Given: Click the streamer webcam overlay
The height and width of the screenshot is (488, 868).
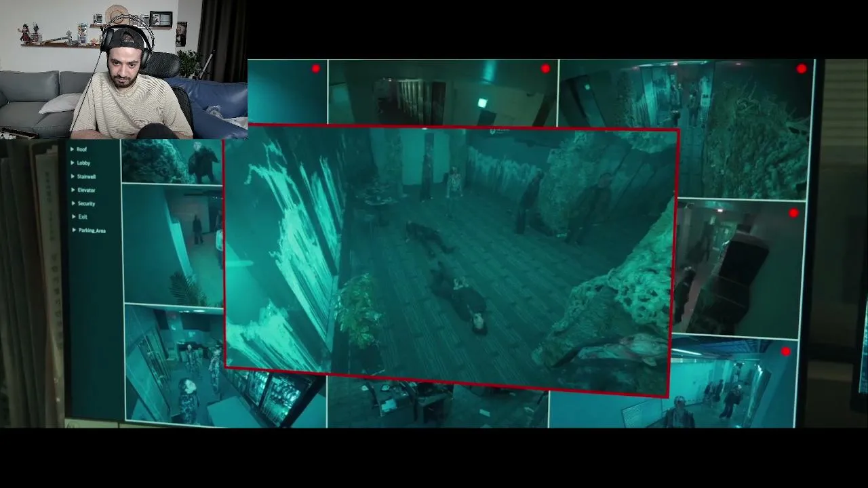Looking at the screenshot, I should [x=123, y=69].
